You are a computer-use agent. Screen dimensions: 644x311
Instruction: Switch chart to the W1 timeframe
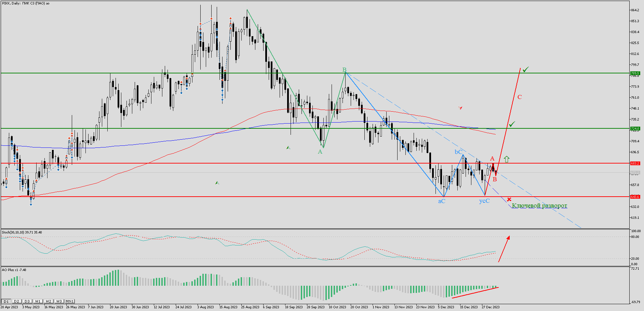[38, 301]
